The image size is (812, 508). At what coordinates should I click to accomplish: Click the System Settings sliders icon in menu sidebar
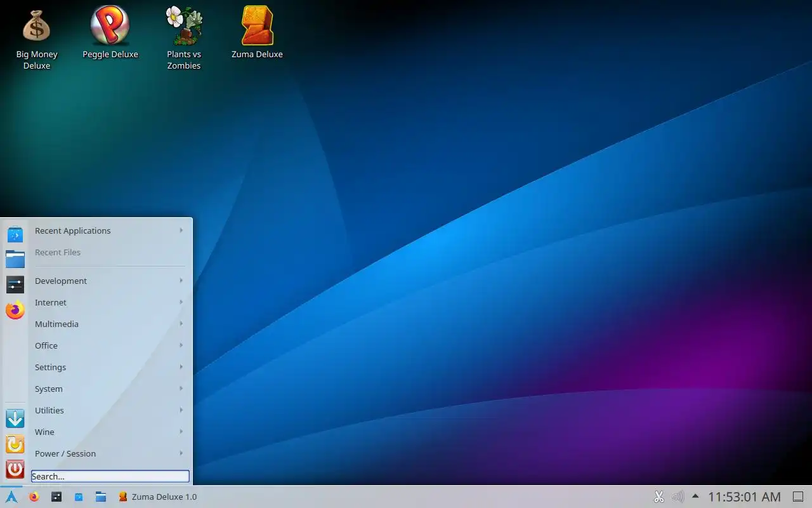(15, 284)
